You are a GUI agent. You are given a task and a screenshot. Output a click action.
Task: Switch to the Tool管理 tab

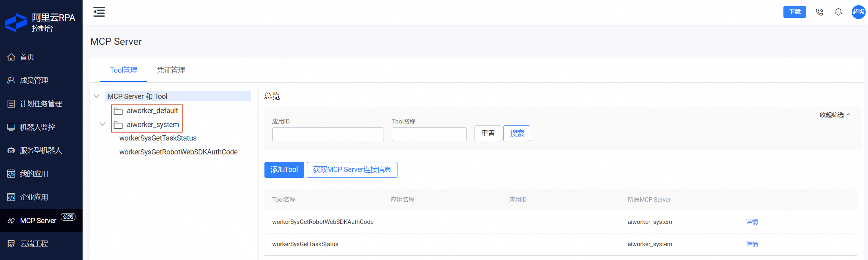[x=123, y=70]
